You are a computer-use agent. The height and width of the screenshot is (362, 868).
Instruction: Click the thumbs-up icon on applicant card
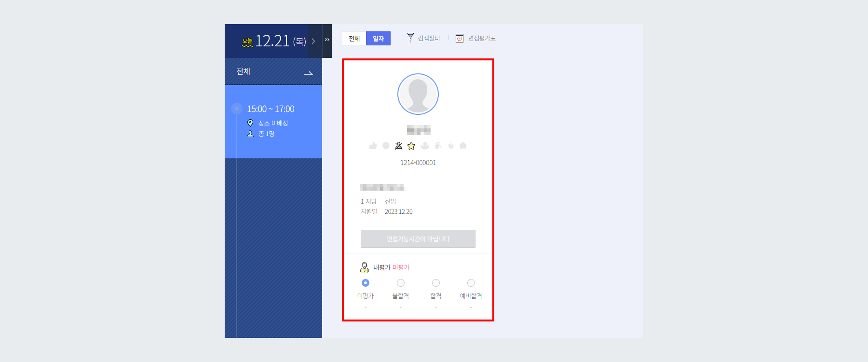tap(373, 145)
